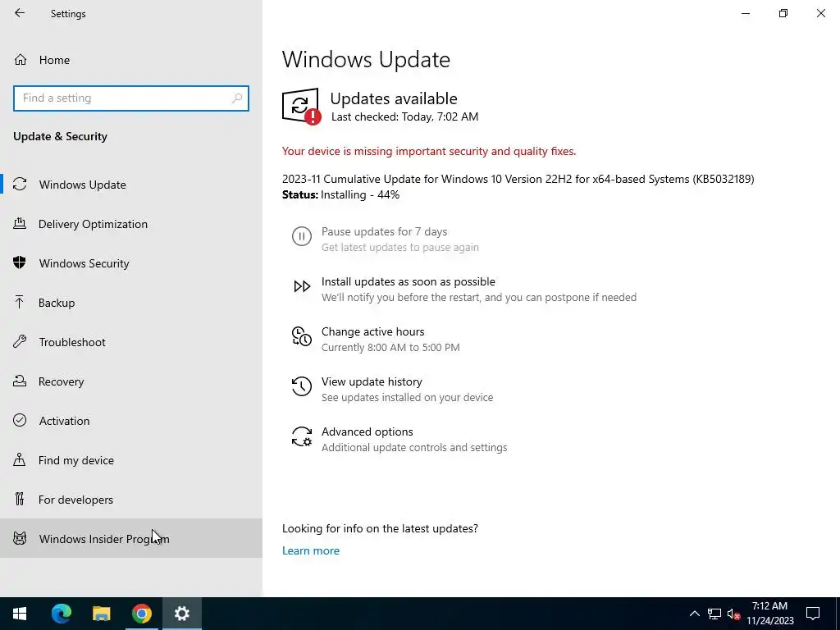The width and height of the screenshot is (840, 630).
Task: Click the update history clock icon
Action: coord(302,386)
